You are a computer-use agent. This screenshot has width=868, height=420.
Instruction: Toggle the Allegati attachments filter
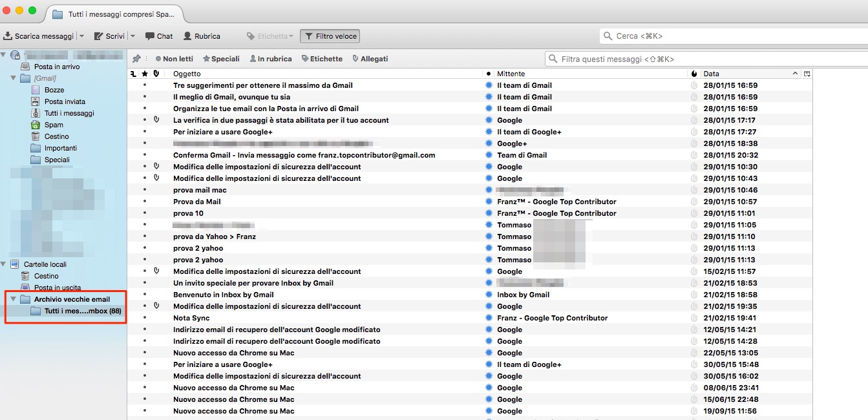370,59
